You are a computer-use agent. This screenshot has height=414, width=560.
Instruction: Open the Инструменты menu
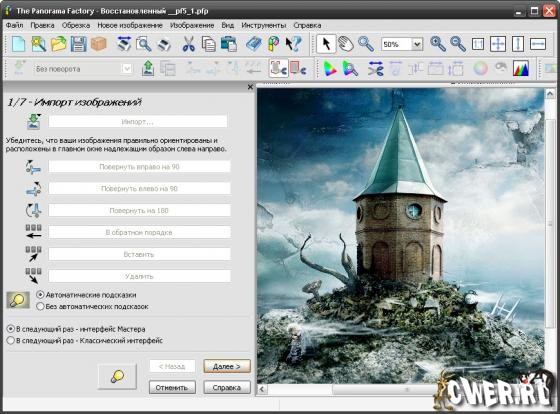point(264,25)
